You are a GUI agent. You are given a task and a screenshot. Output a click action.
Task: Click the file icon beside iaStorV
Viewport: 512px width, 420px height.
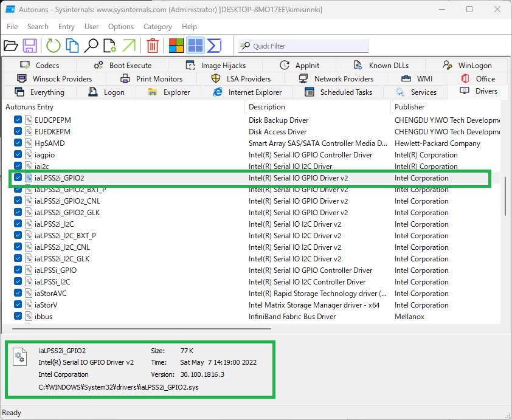[29, 305]
